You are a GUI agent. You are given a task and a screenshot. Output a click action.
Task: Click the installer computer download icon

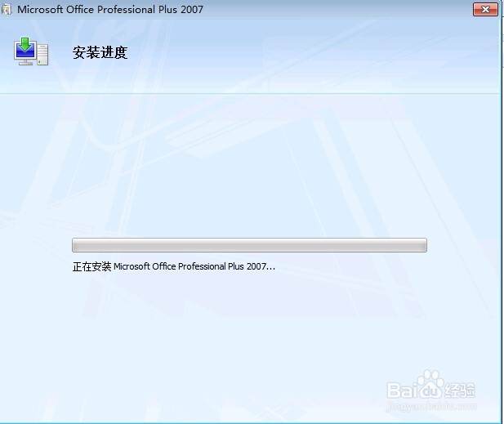tap(31, 51)
